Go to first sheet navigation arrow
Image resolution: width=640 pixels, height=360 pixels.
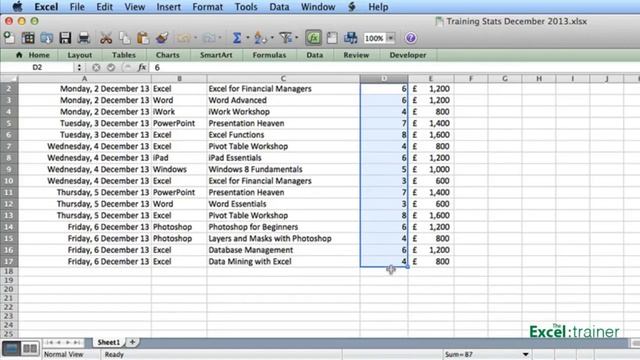tap(50, 342)
